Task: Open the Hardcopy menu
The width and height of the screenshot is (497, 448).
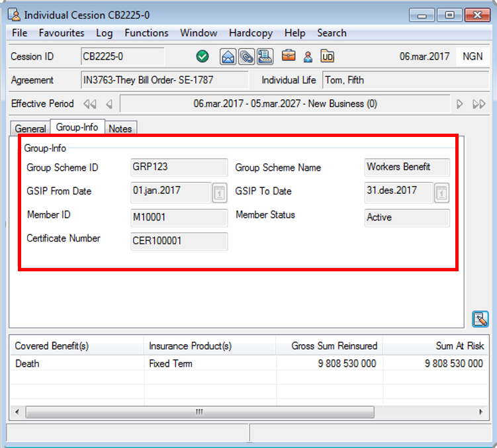Action: [x=249, y=33]
